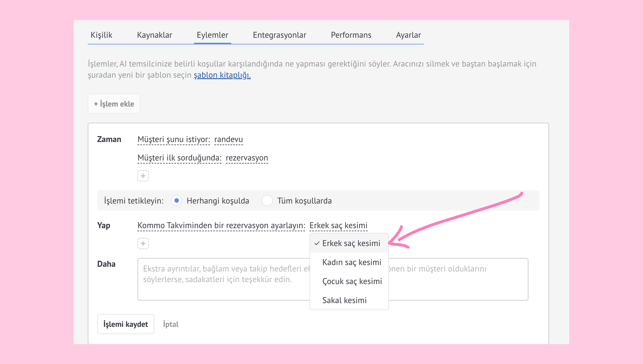Choose Kadın saç kesimi from the list

(x=352, y=262)
